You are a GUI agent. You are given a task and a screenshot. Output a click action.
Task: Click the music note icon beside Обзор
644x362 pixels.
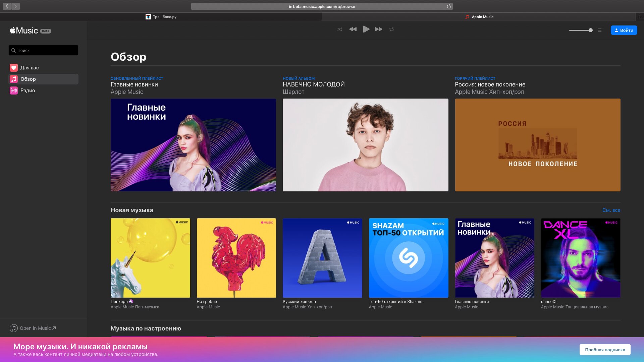(x=14, y=79)
